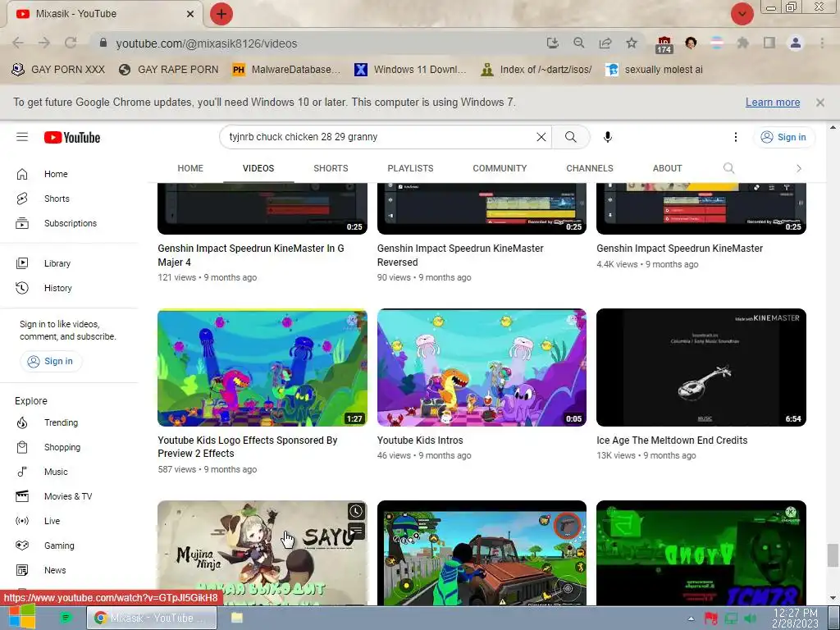
Task: Open Chrome side panel
Action: [769, 43]
